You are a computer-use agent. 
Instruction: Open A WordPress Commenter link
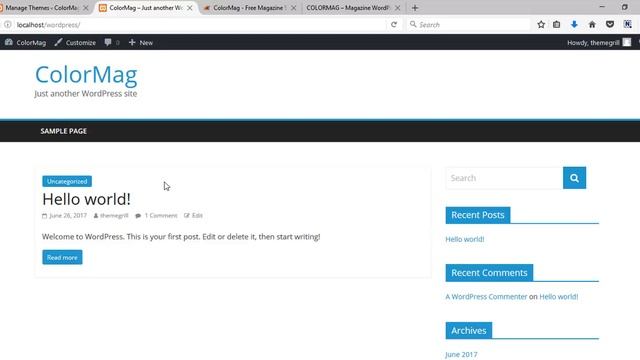tap(486, 297)
